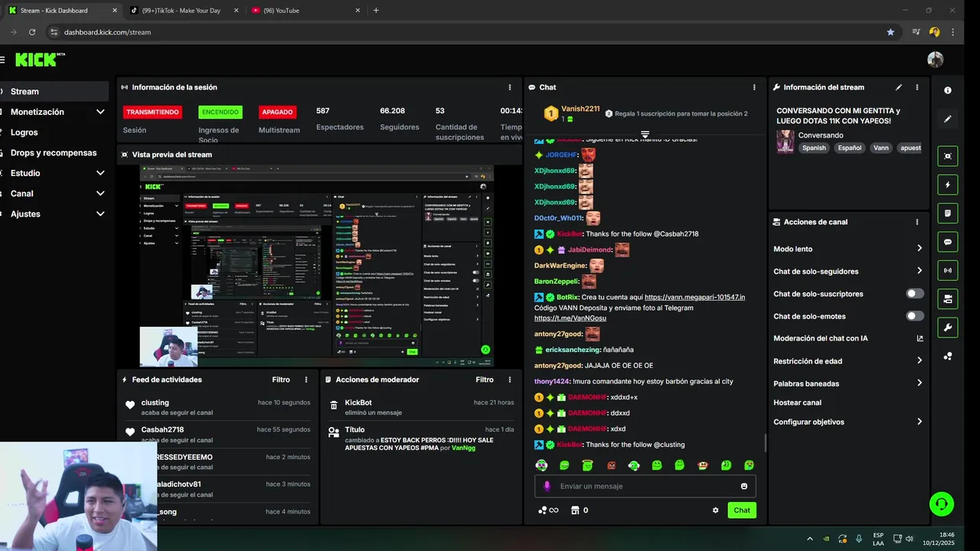Viewport: 980px width, 551px height.
Task: Open the profile avatar menu in the header
Action: click(935, 60)
